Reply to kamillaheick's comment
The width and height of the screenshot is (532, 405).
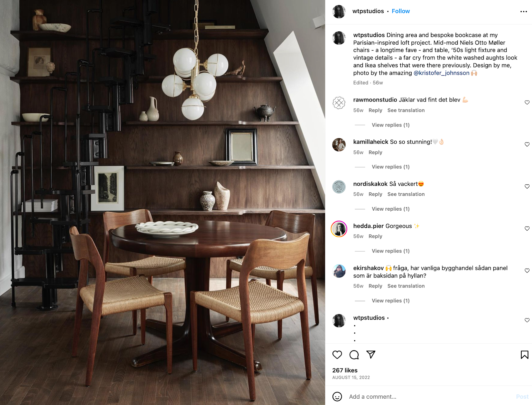click(375, 152)
